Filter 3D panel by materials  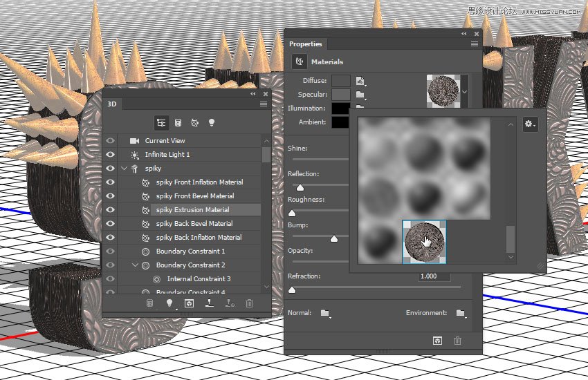click(194, 123)
